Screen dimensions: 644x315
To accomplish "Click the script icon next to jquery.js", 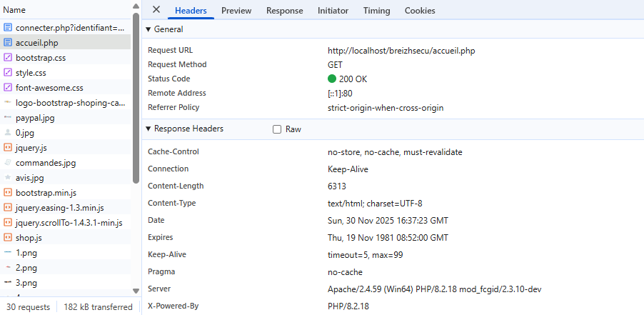I will coord(8,148).
